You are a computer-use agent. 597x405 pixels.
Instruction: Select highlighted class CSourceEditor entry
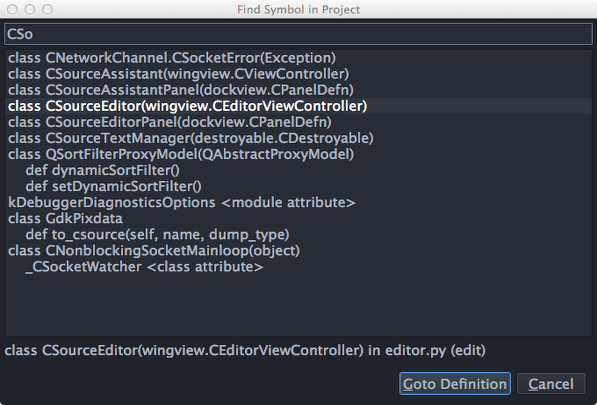click(x=298, y=106)
